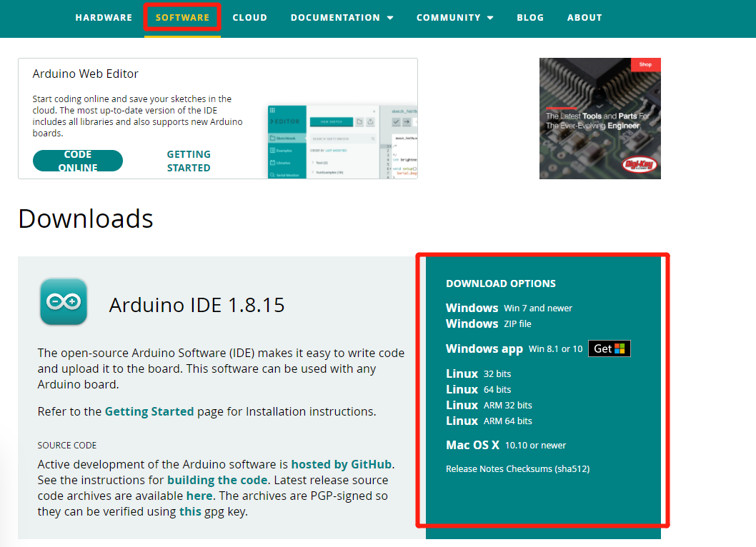The width and height of the screenshot is (756, 547).
Task: Open the Digi-Key advertisement image
Action: (600, 119)
